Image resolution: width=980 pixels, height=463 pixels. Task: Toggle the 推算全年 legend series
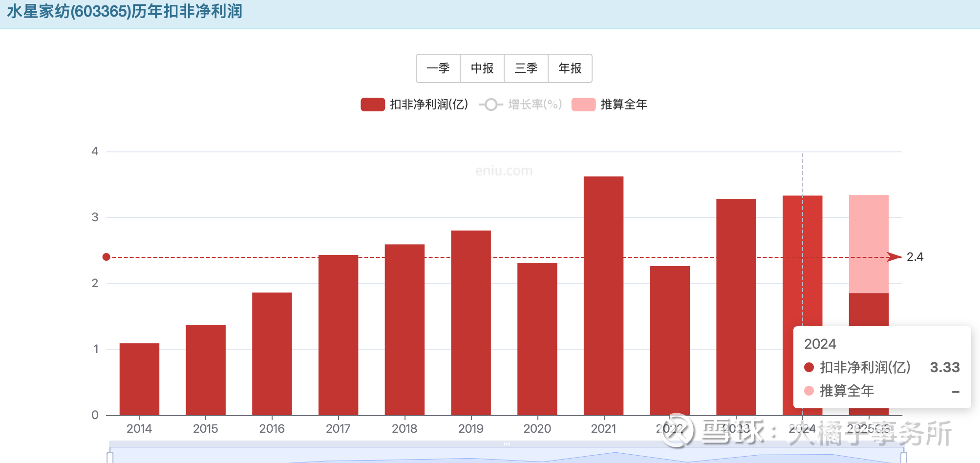pos(609,105)
